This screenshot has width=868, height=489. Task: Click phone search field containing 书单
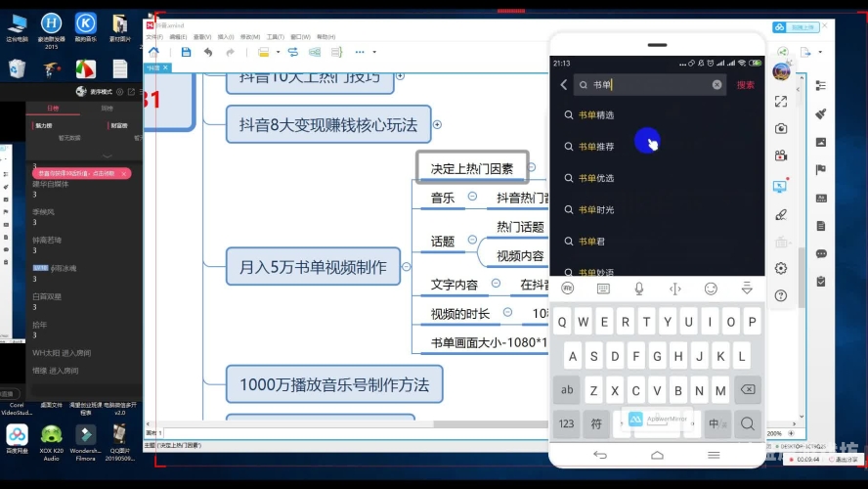click(649, 85)
